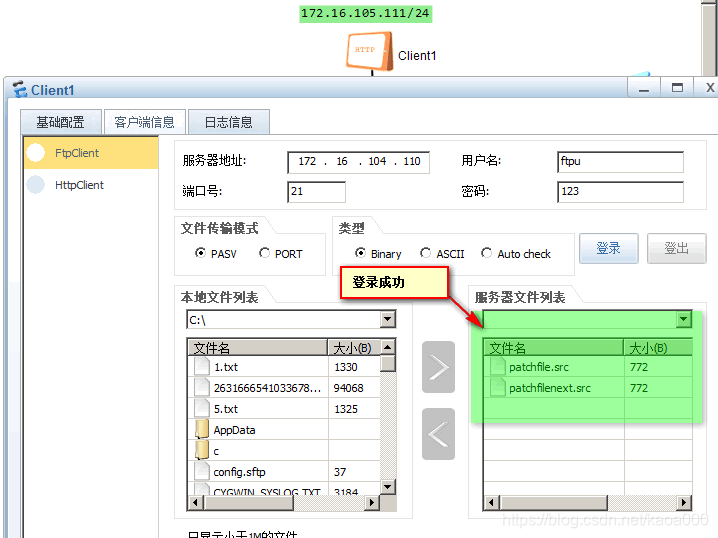Select the 1.txt file name
The image size is (718, 538).
(x=226, y=367)
